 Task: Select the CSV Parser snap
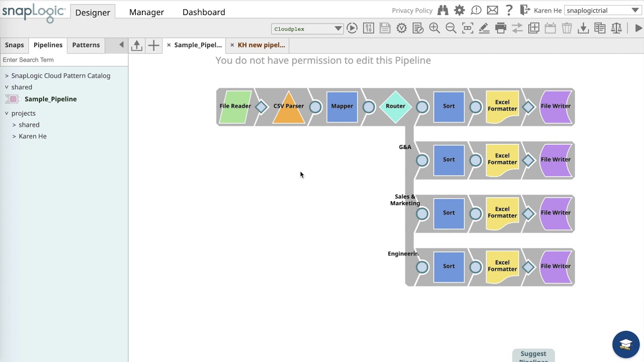[289, 107]
